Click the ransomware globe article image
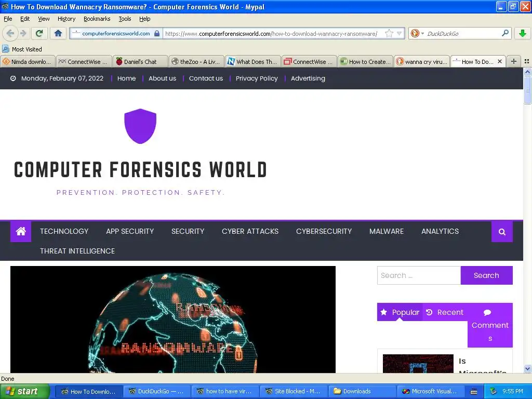The image size is (532, 399). pos(173,320)
